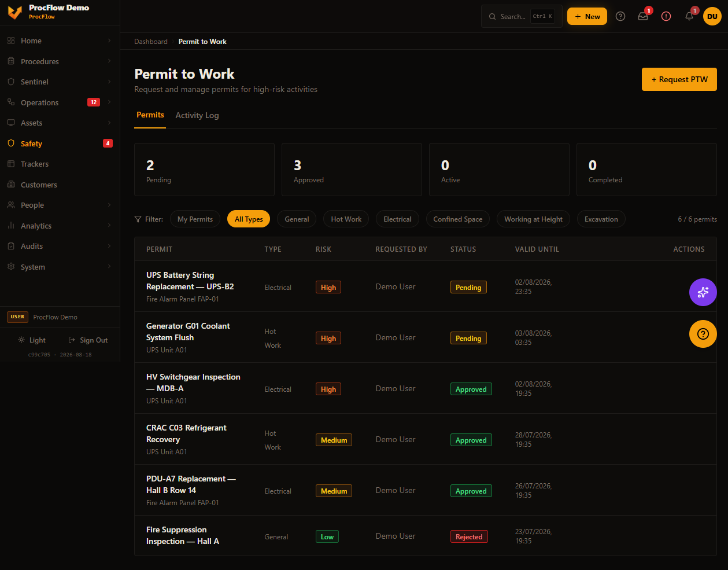
Task: Open the Active permits stat card
Action: pos(499,170)
